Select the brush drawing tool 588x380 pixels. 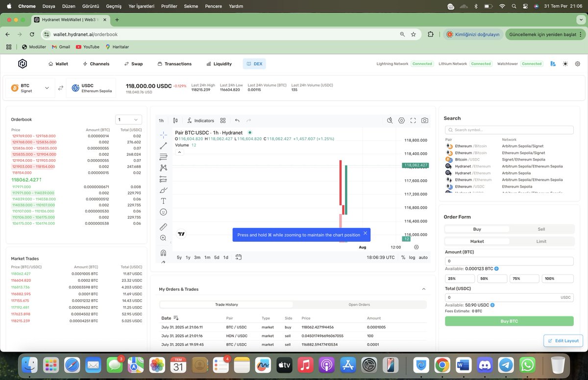coord(163,190)
